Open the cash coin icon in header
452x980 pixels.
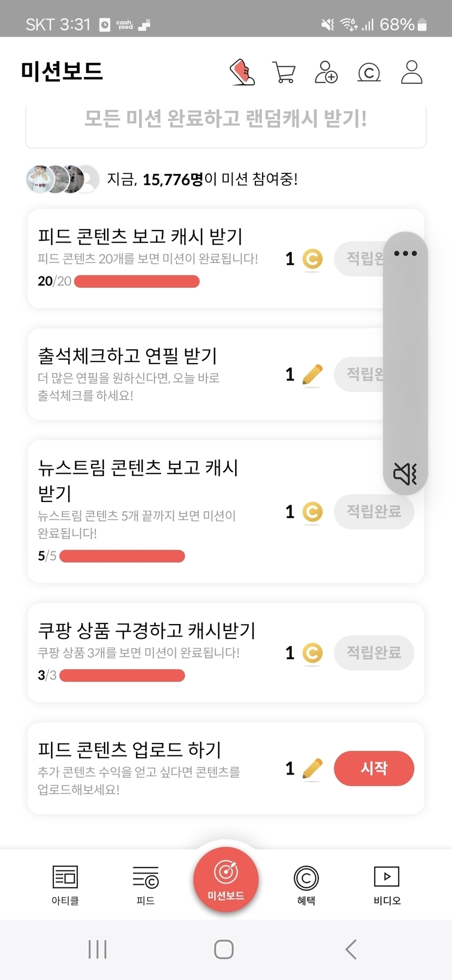369,72
